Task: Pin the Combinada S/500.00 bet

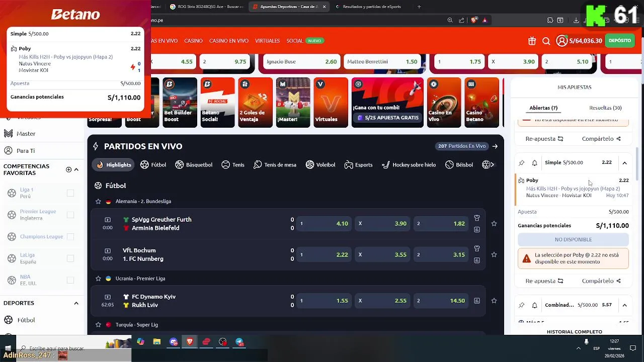Action: point(522,305)
